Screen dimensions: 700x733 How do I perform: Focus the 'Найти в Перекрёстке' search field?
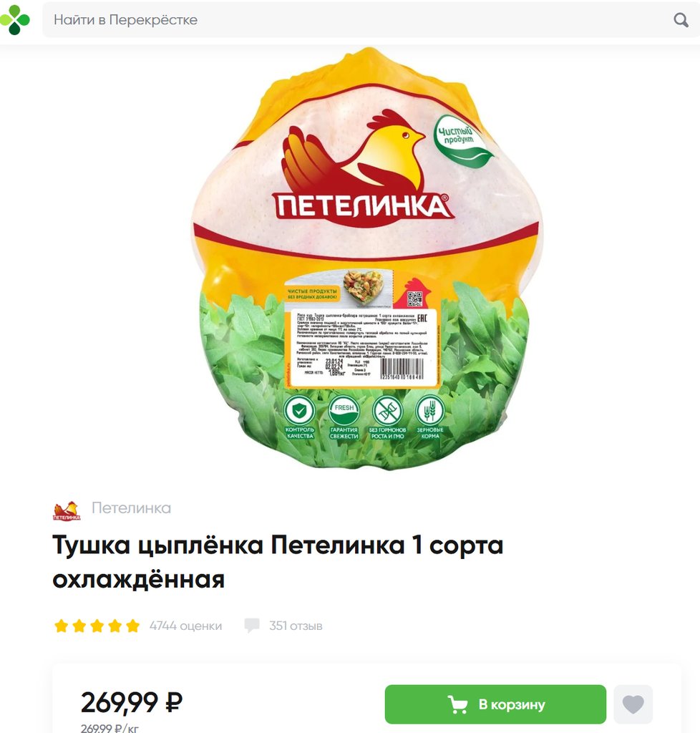(x=371, y=19)
